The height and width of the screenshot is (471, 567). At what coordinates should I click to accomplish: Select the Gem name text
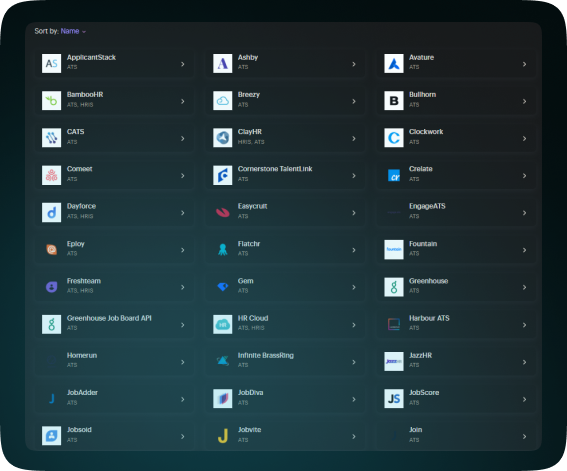point(246,281)
